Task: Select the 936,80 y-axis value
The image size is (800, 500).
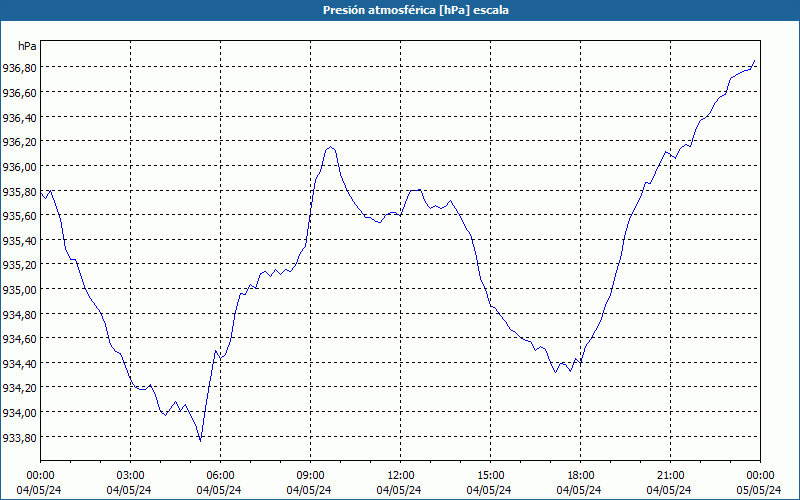Action: (x=19, y=68)
